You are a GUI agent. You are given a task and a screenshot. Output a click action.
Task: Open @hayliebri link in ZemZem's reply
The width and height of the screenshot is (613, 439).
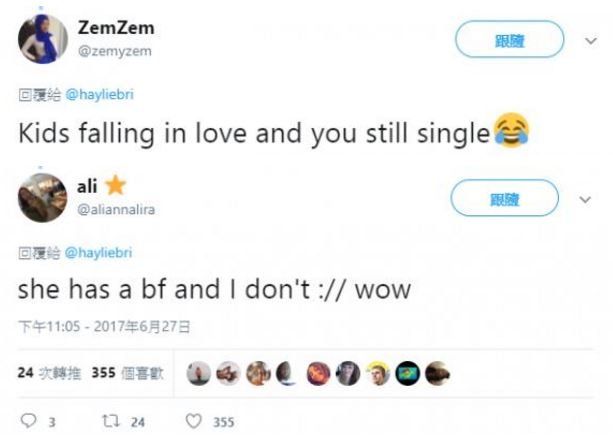click(98, 95)
